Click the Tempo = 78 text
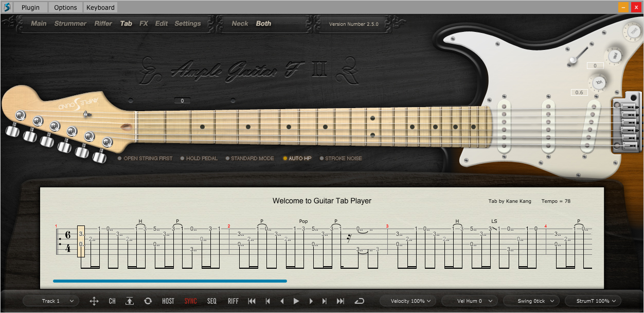The image size is (644, 313). point(556,201)
